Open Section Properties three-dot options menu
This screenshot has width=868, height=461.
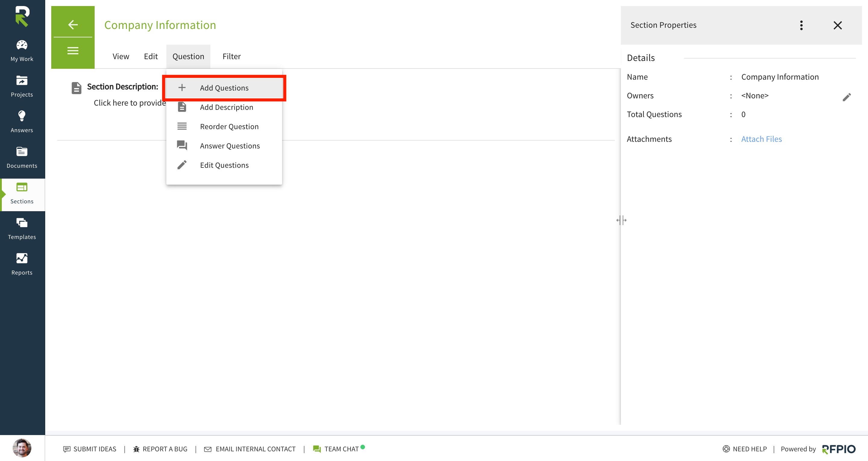(x=801, y=25)
